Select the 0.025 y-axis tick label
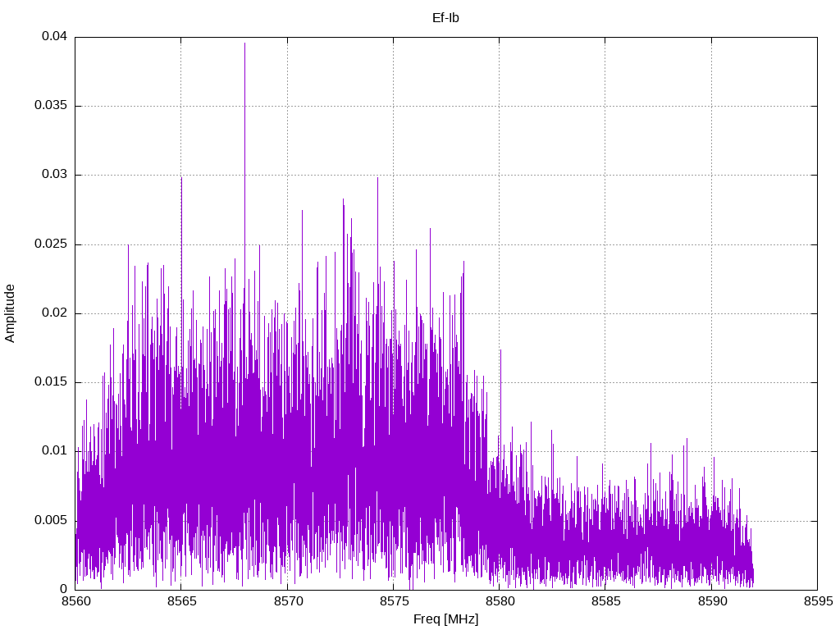Screen dimensions: 840x630 point(51,244)
